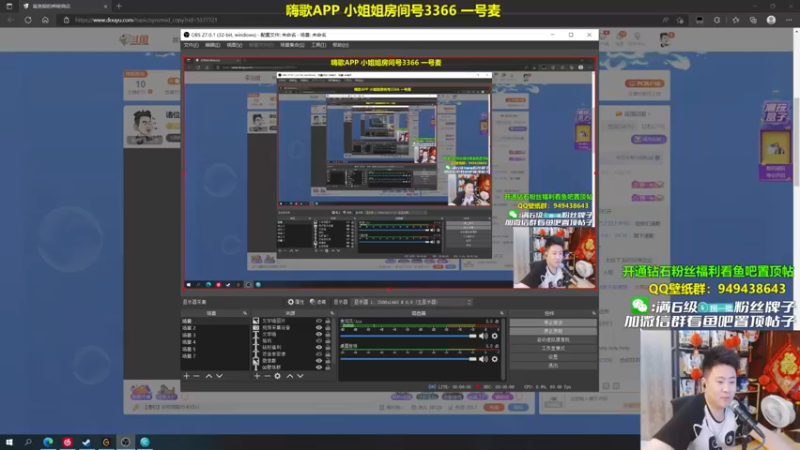Viewport: 800px width, 450px height.
Task: Open the 文件(F) menu in OBS
Action: click(191, 45)
